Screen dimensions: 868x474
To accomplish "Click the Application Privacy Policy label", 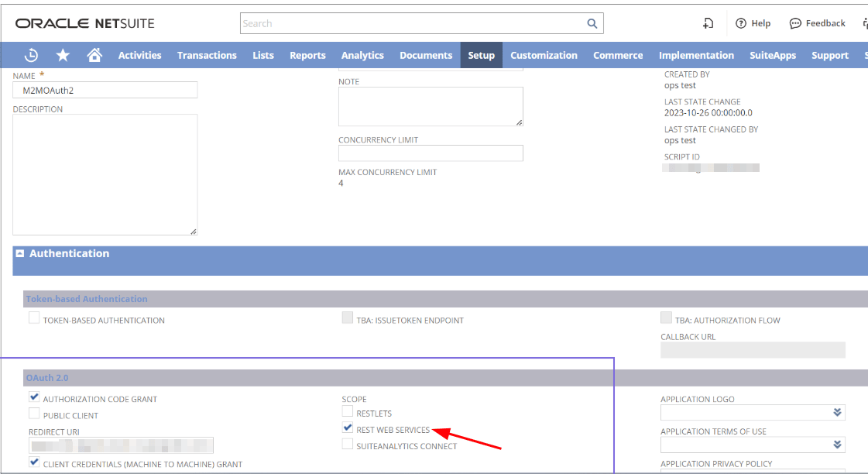I will (716, 464).
